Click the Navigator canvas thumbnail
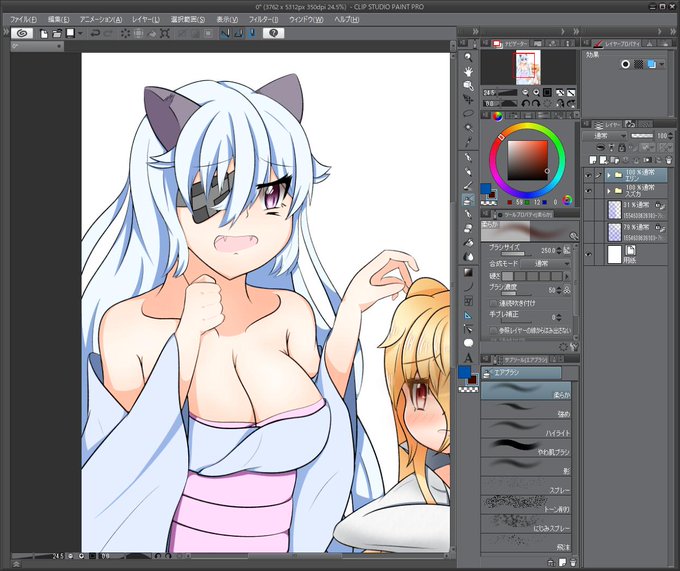Viewport: 680px width, 571px height. 528,68
